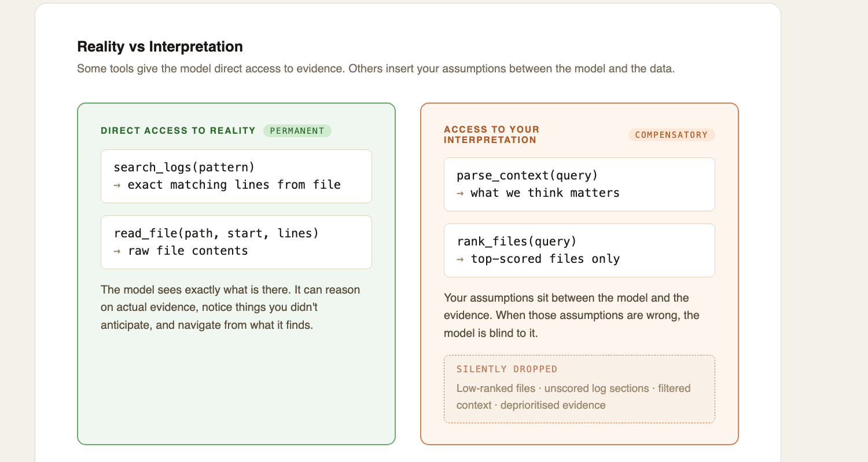The image size is (868, 462).
Task: Click the paragraph 'Your assumptions sit between the model'
Action: (x=573, y=316)
